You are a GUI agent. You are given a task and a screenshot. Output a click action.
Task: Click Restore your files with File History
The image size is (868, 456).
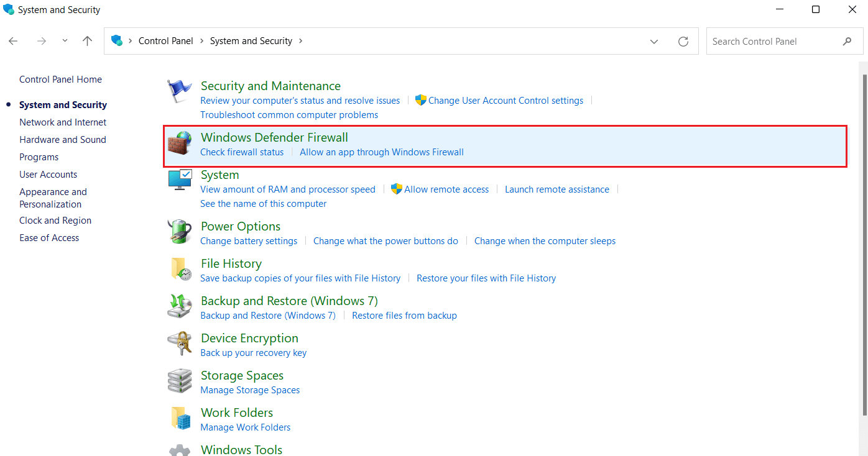tap(486, 278)
